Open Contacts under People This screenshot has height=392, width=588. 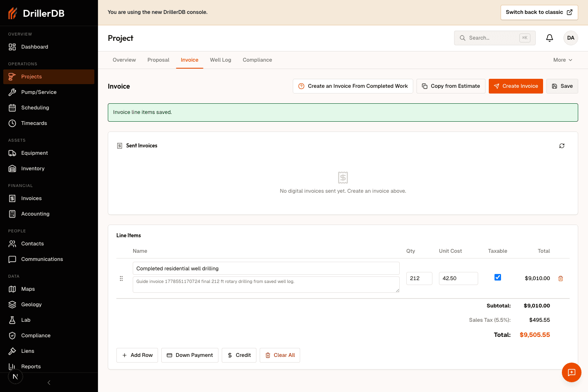(x=49, y=244)
